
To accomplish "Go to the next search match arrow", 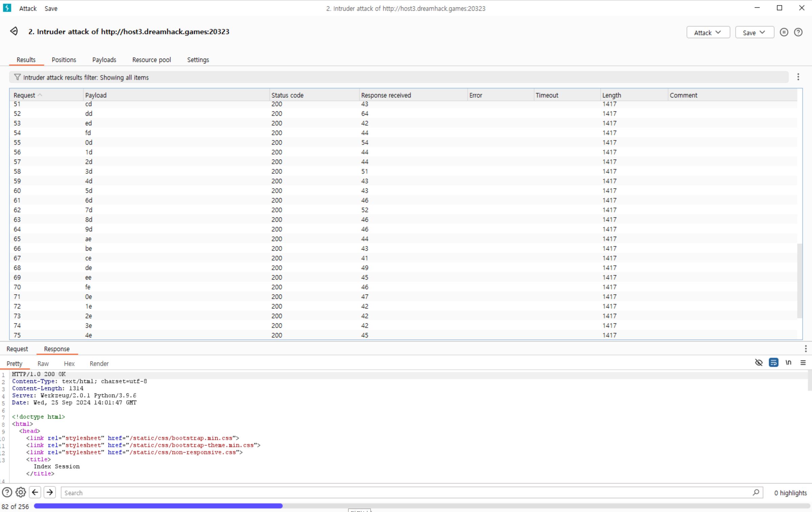I will pos(50,492).
